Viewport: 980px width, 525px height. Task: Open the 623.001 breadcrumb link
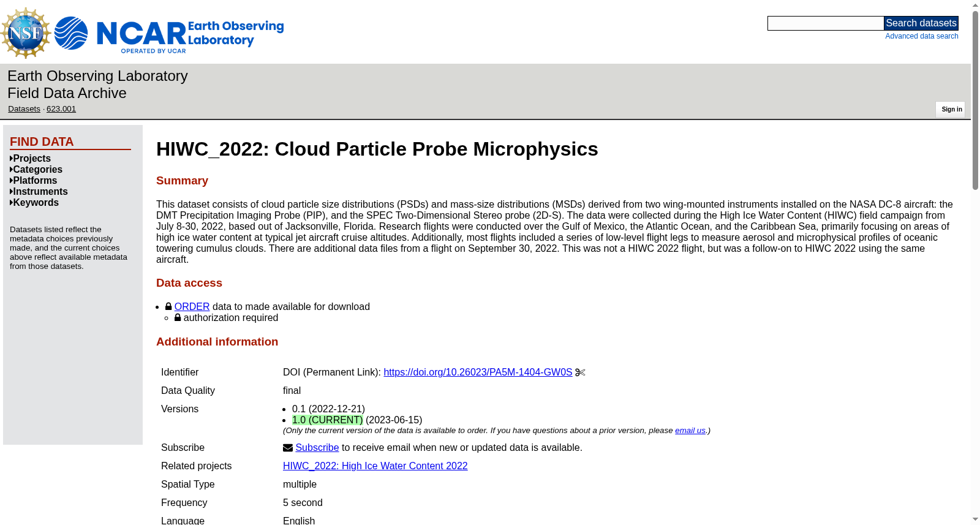[61, 109]
